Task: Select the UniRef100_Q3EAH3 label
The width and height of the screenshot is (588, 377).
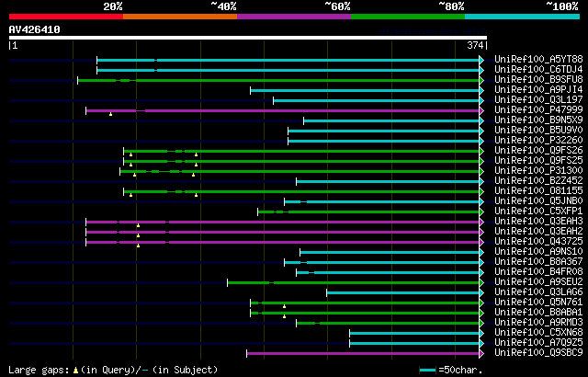Action: tap(538, 222)
